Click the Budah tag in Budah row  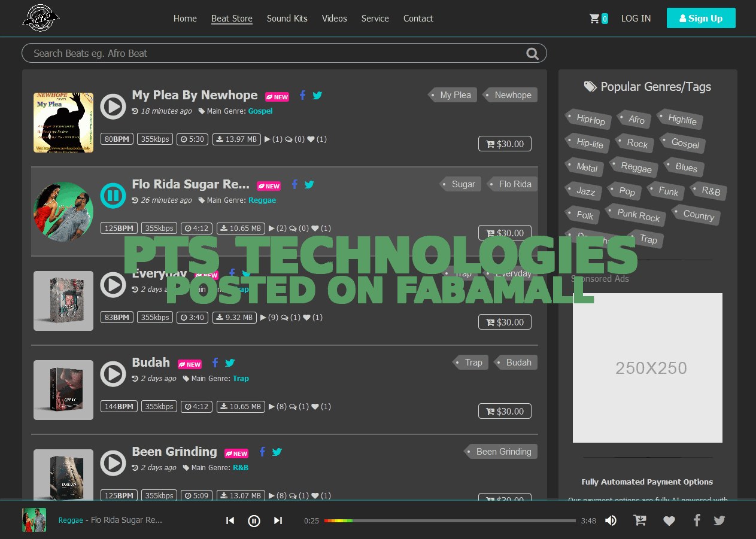pos(516,363)
